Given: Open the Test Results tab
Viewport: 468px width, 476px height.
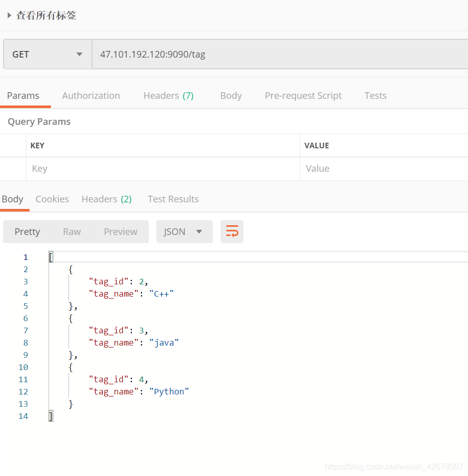Looking at the screenshot, I should pyautogui.click(x=173, y=199).
